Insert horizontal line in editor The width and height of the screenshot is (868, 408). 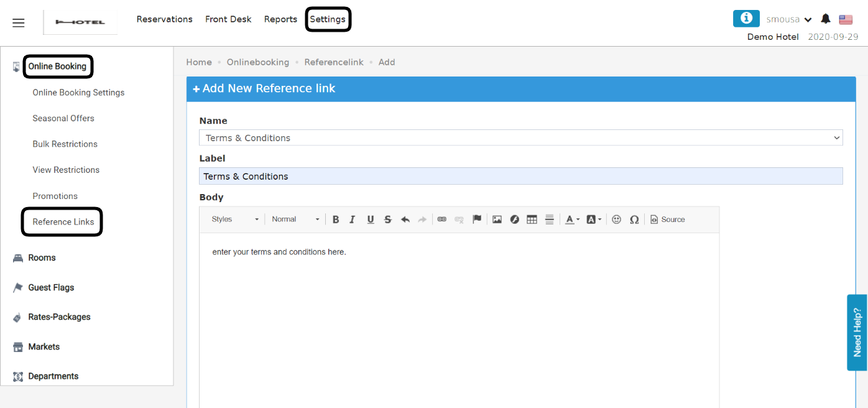[549, 220]
